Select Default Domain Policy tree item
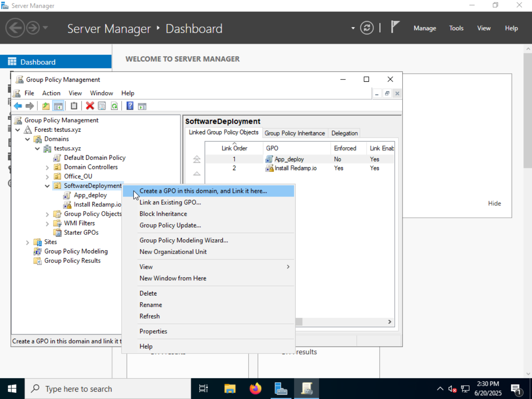This screenshot has width=532, height=399. coord(94,158)
